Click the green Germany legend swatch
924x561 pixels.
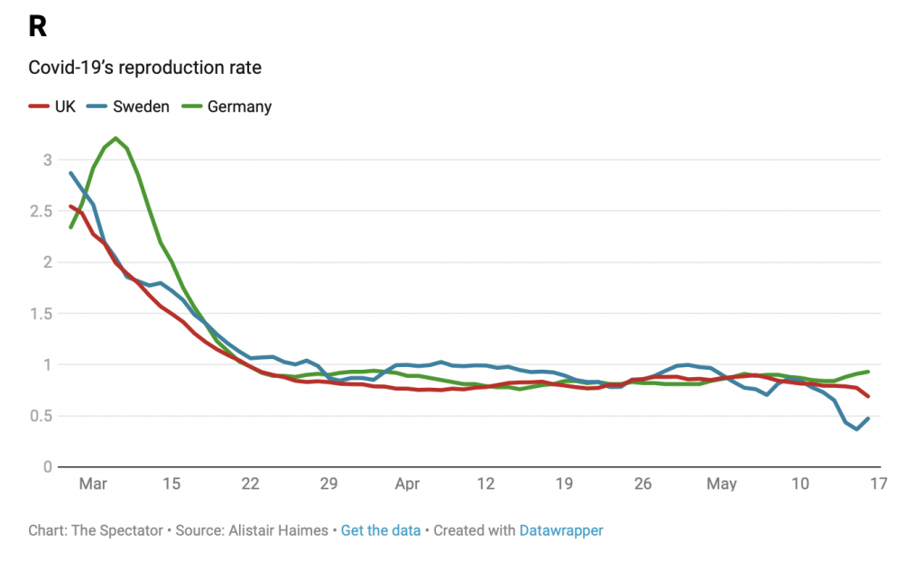click(191, 106)
